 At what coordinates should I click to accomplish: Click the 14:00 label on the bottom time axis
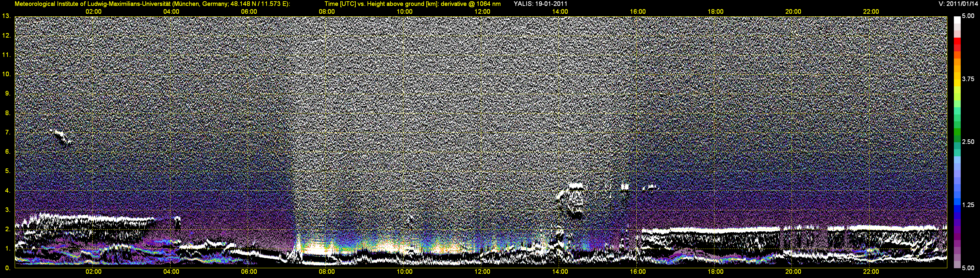pyautogui.click(x=560, y=272)
